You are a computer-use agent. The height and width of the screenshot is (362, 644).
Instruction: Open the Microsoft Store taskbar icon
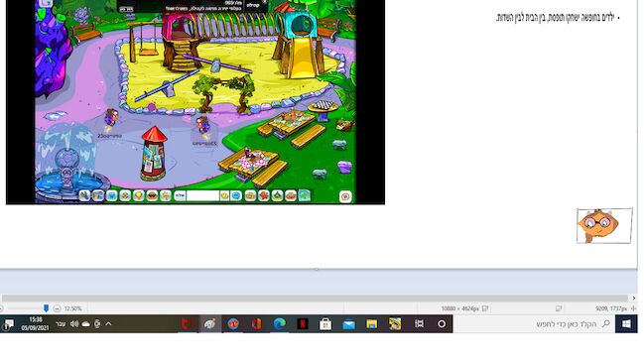pyautogui.click(x=325, y=324)
